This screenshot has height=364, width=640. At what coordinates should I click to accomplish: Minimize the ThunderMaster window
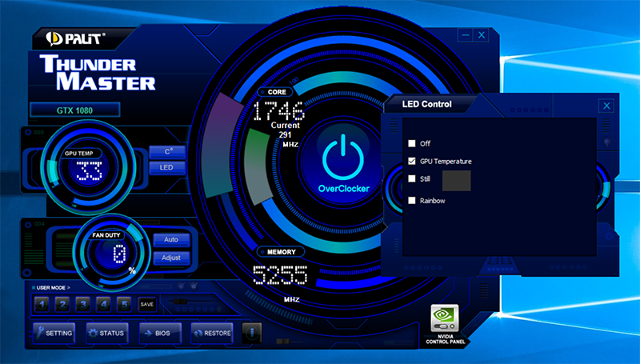coord(466,35)
